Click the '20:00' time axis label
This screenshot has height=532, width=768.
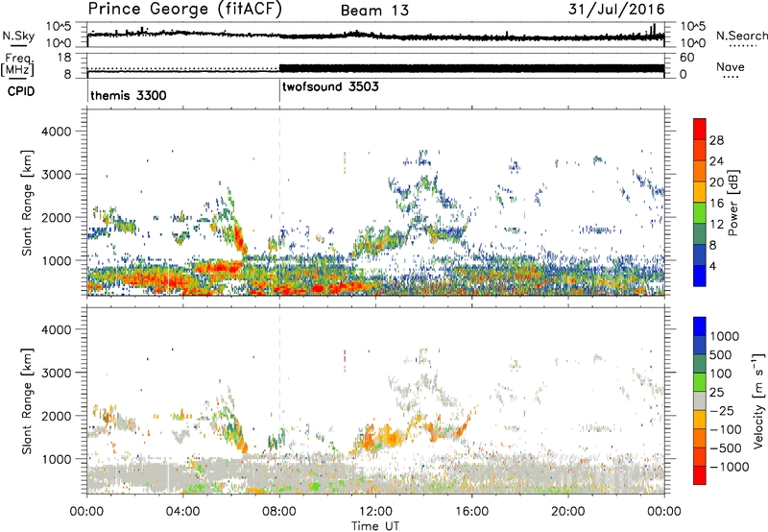pos(567,512)
